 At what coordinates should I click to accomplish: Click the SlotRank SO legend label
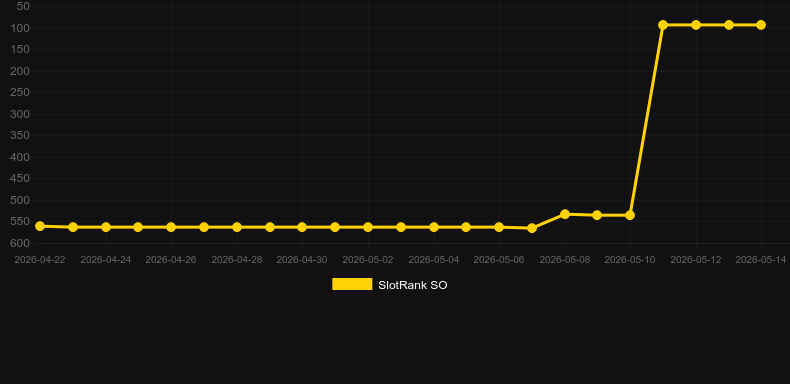(x=413, y=285)
